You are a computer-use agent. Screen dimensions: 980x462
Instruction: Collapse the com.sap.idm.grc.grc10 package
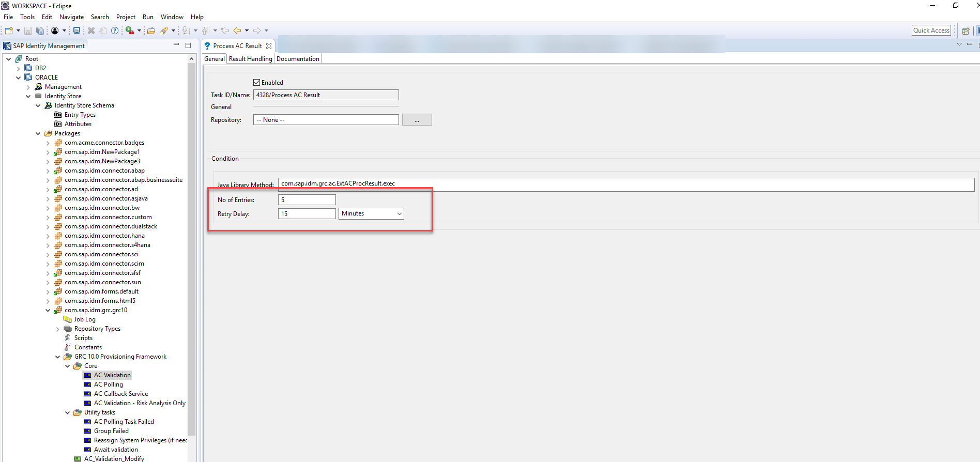pos(48,310)
